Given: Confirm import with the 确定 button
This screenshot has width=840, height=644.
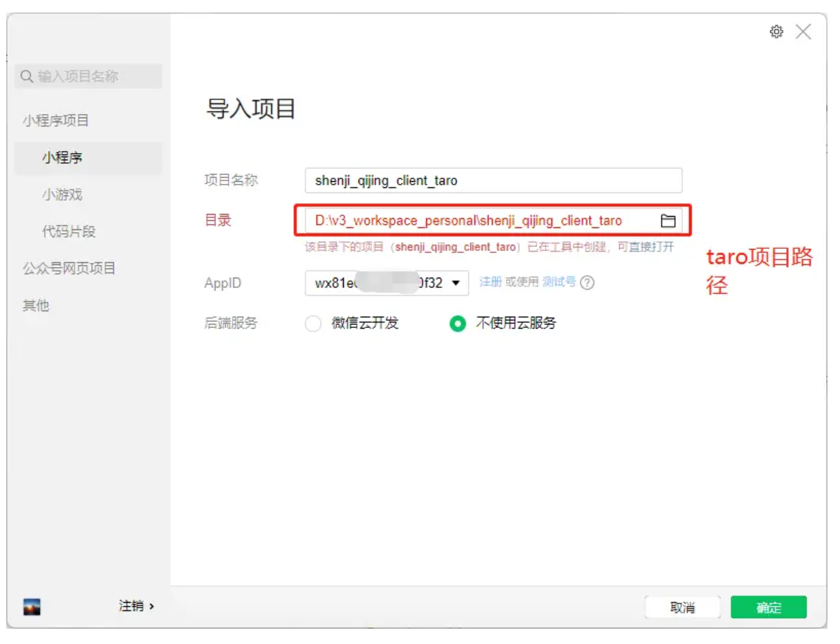Looking at the screenshot, I should [768, 607].
